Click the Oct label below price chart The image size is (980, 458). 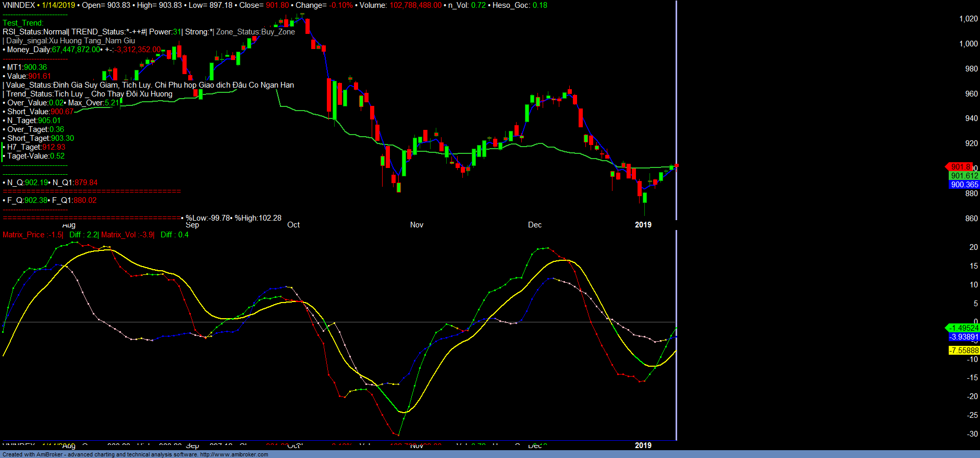(x=293, y=225)
